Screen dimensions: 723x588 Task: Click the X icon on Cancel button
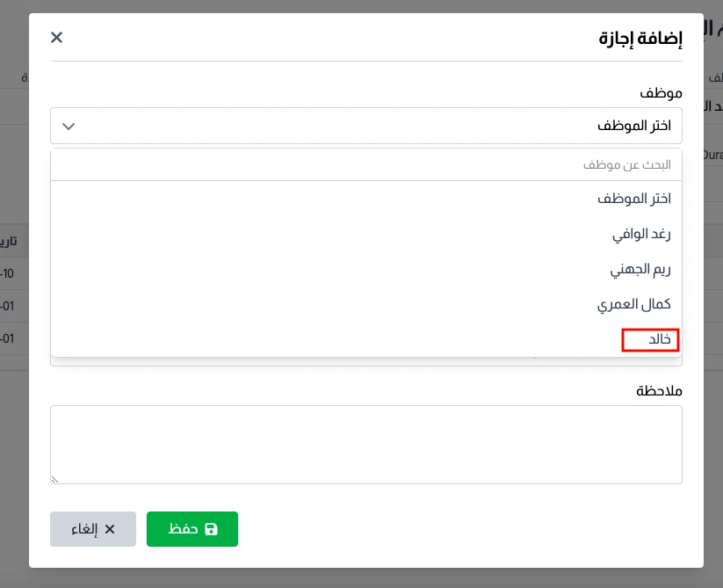click(x=110, y=529)
